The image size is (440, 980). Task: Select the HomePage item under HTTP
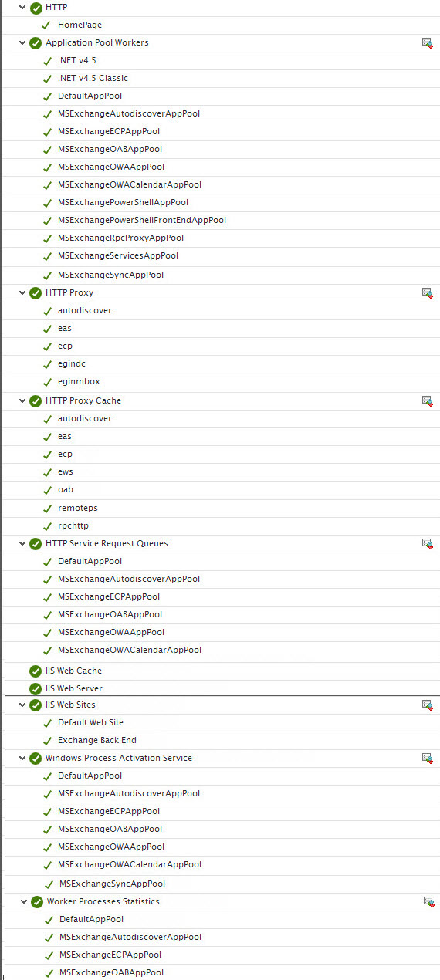tap(80, 25)
